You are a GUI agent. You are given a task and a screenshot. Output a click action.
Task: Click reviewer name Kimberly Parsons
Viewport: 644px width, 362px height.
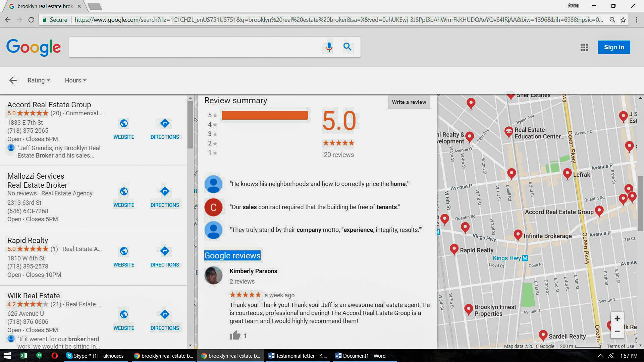253,271
